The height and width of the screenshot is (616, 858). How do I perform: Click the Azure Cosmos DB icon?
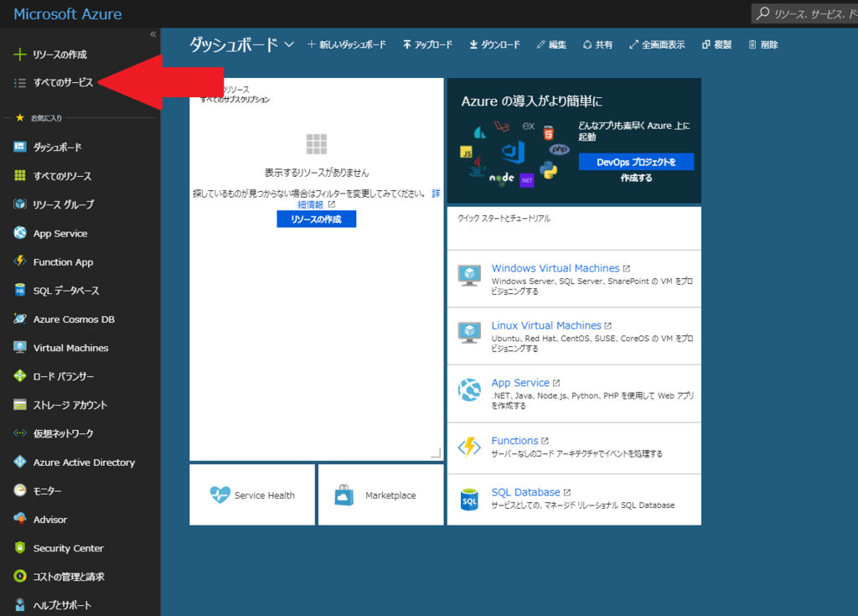(x=20, y=318)
